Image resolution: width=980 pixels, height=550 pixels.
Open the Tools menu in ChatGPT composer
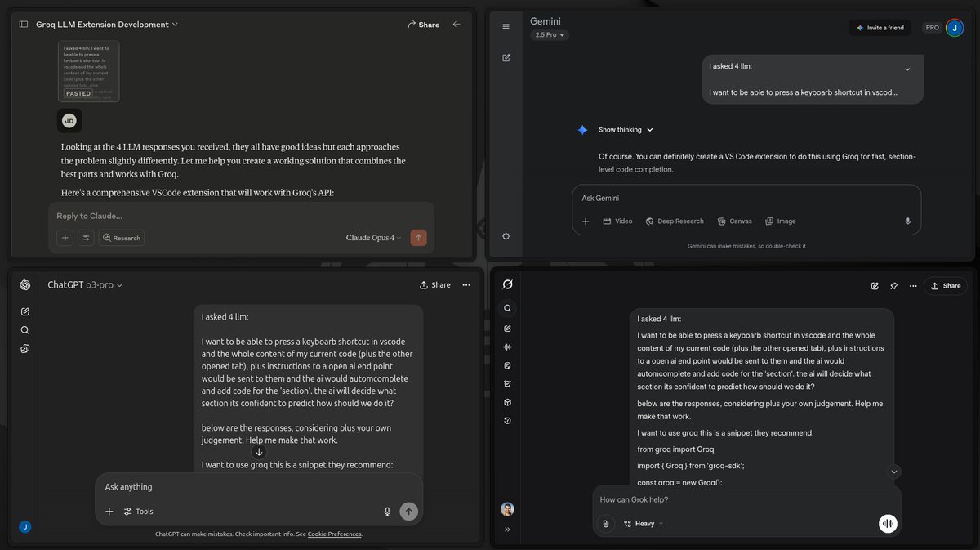(x=138, y=512)
